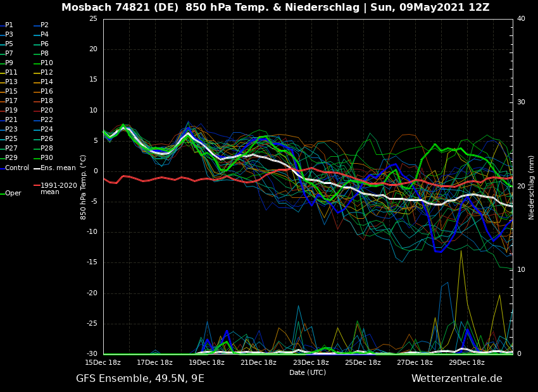The width and height of the screenshot is (538, 392).
Task: Click the Niederschlag (mm) axis label
Action: [x=532, y=187]
